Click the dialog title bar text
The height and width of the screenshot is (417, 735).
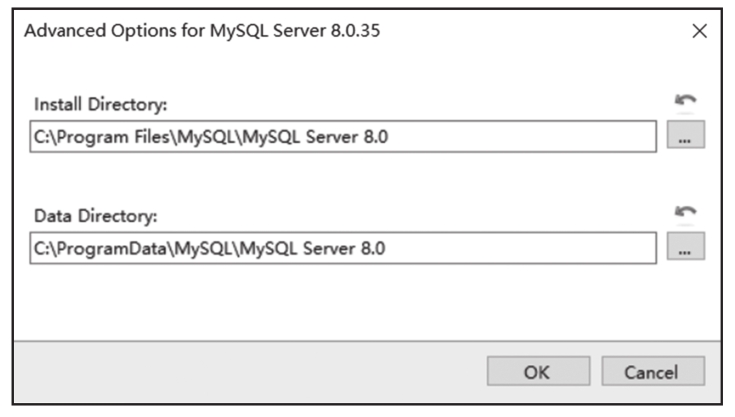pos(202,31)
